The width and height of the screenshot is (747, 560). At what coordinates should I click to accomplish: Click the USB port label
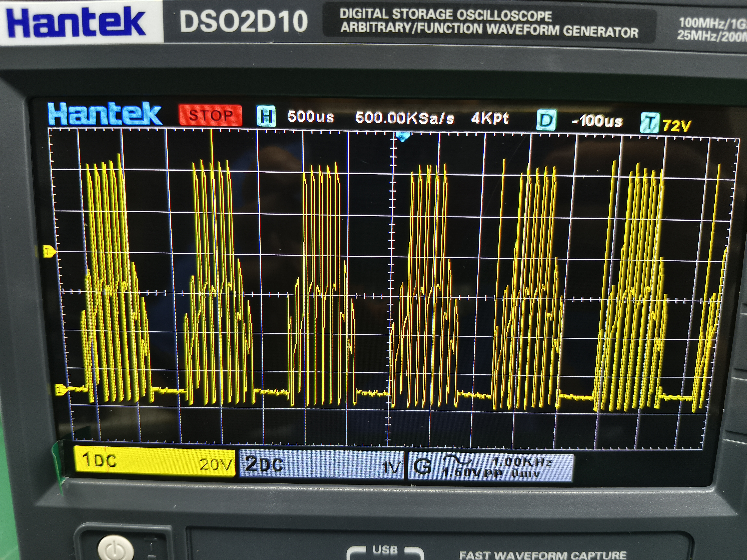(385, 550)
